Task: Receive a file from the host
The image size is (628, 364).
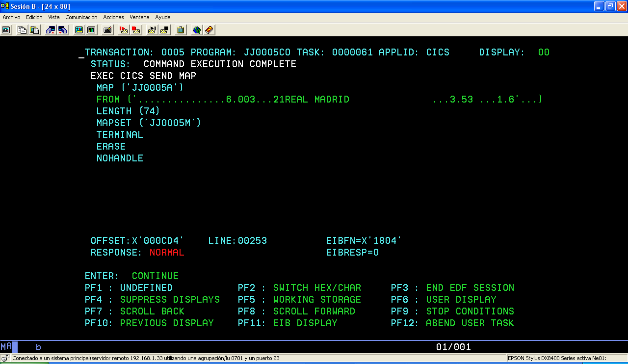Action: pos(62,30)
